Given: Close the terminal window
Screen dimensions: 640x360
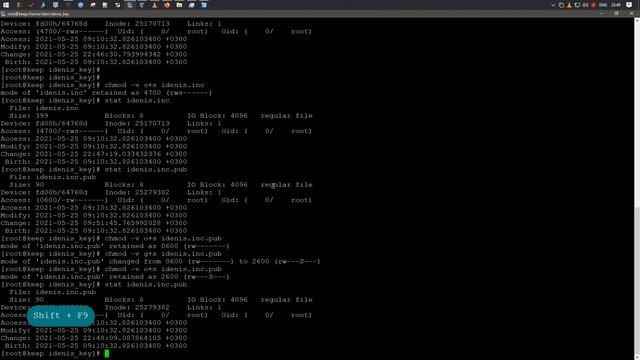Looking at the screenshot, I should (x=631, y=13).
